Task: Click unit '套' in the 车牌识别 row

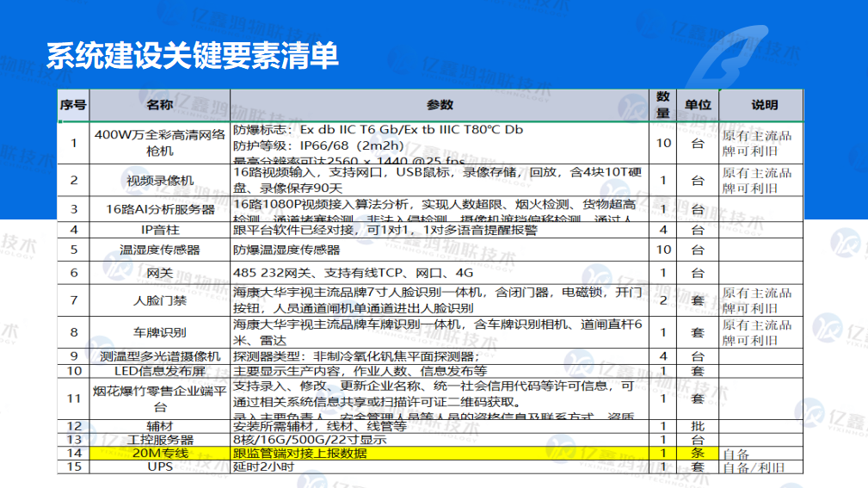Action: point(698,332)
